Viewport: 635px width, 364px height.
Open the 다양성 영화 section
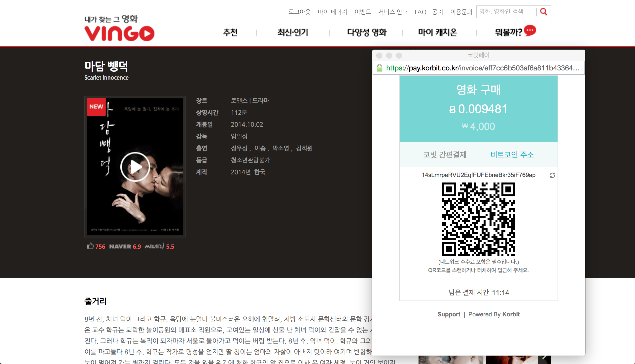click(x=366, y=32)
